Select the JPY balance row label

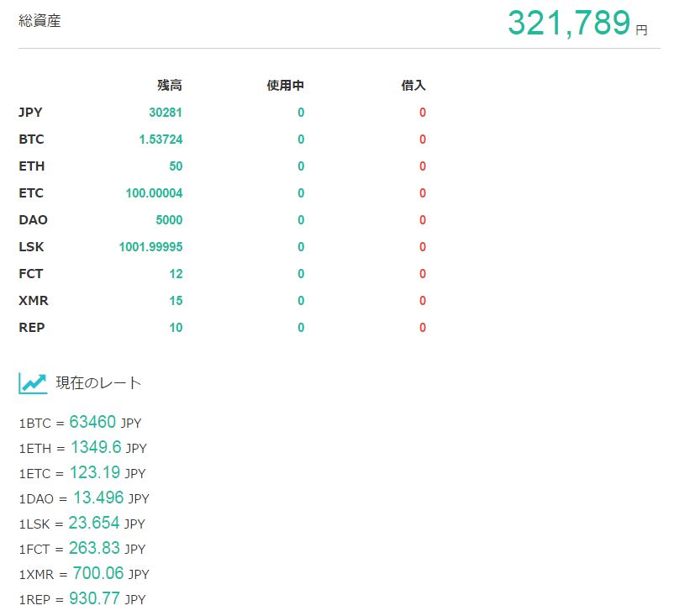point(30,113)
